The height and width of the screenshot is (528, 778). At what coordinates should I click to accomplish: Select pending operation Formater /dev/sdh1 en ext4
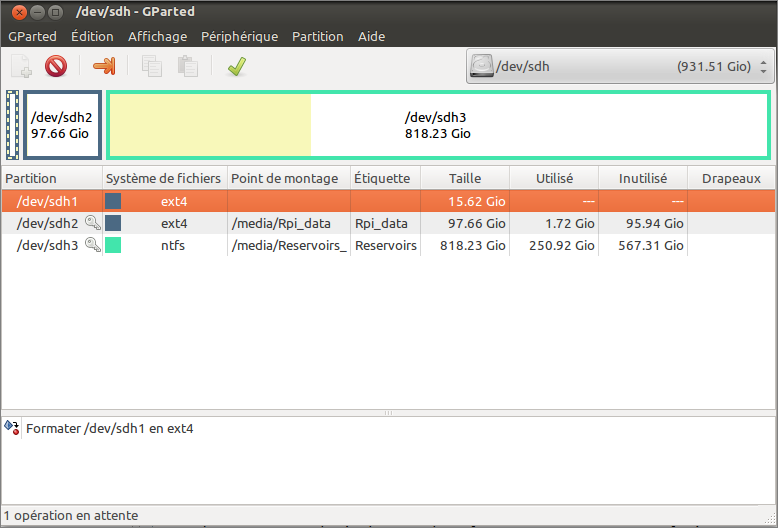(x=110, y=428)
